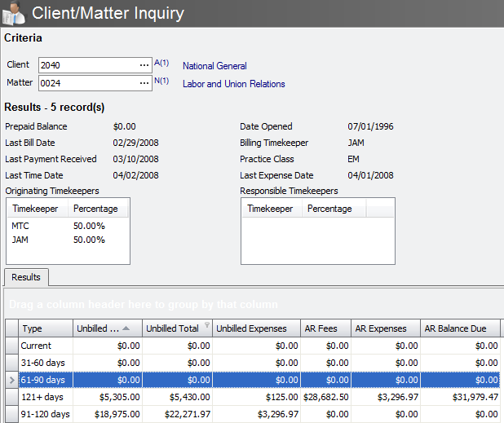Click the N(1) indicator next to Matter

pos(161,81)
